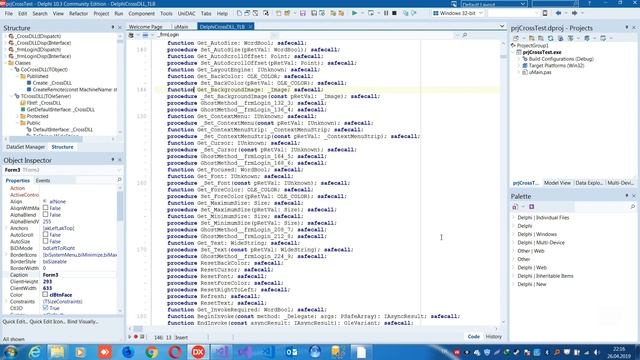Switch to the uMain editor tab
Image resolution: width=640 pixels, height=360 pixels.
[181, 27]
